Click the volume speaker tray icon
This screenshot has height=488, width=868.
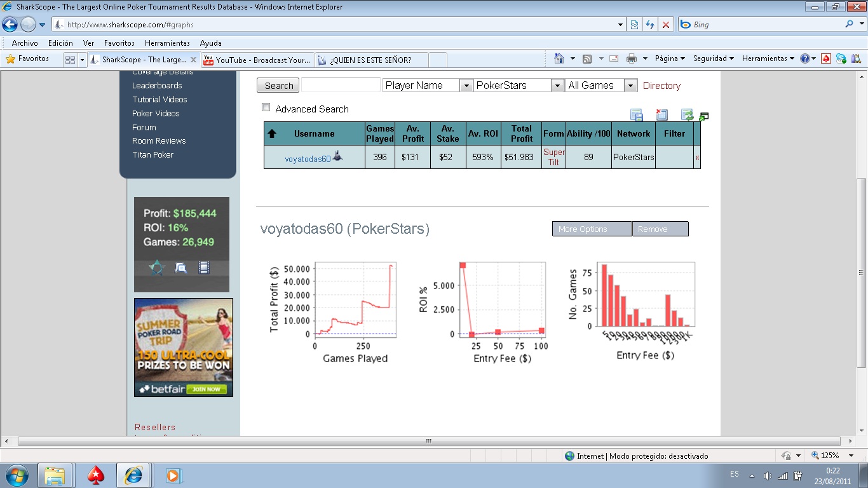coord(768,475)
